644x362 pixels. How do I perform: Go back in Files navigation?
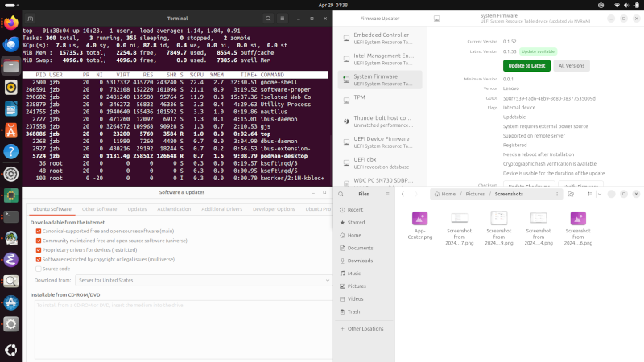(404, 194)
